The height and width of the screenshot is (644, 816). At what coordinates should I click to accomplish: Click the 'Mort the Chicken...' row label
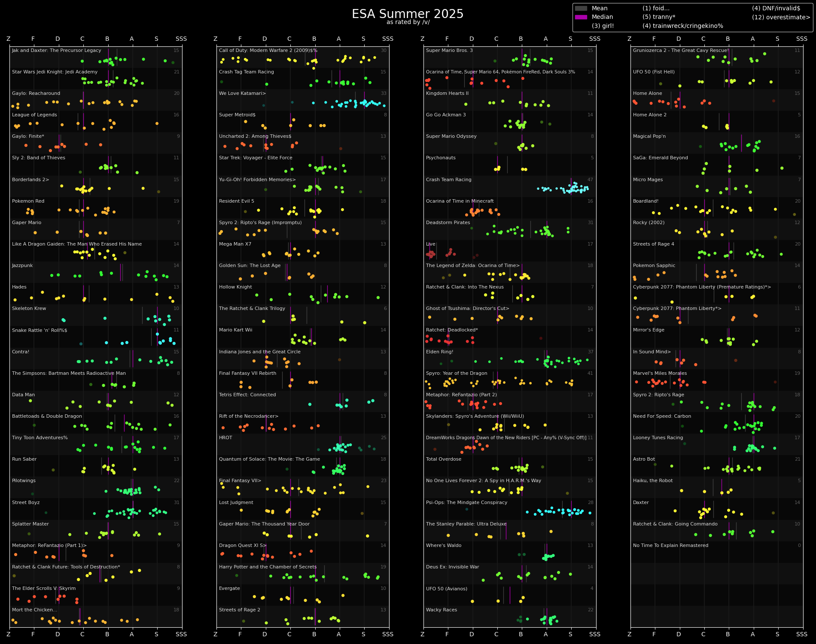click(x=34, y=610)
